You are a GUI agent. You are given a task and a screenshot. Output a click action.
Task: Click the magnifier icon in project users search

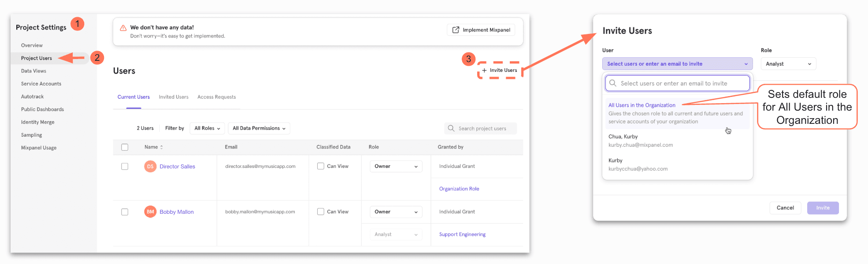451,128
